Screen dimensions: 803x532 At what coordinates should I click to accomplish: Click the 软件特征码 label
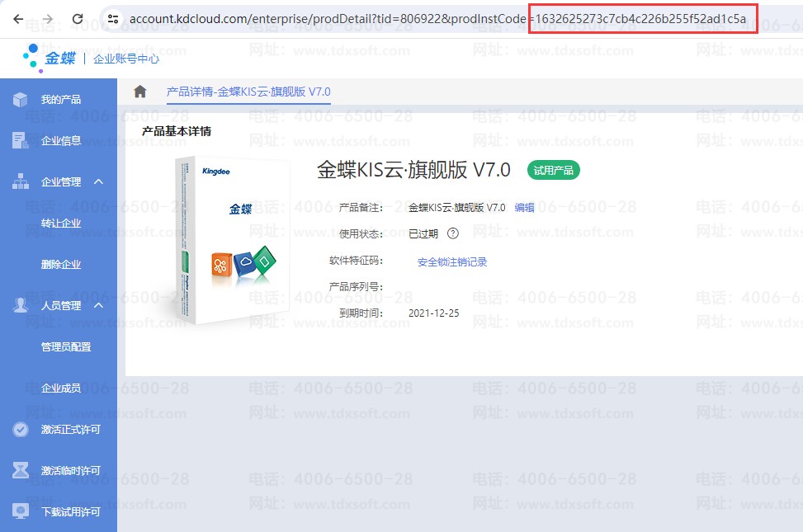[x=356, y=261]
